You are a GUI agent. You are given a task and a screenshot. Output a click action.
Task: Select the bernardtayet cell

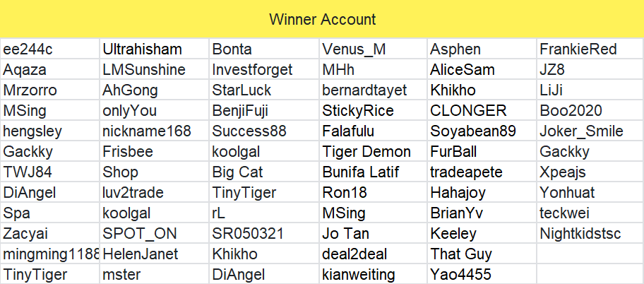point(374,90)
